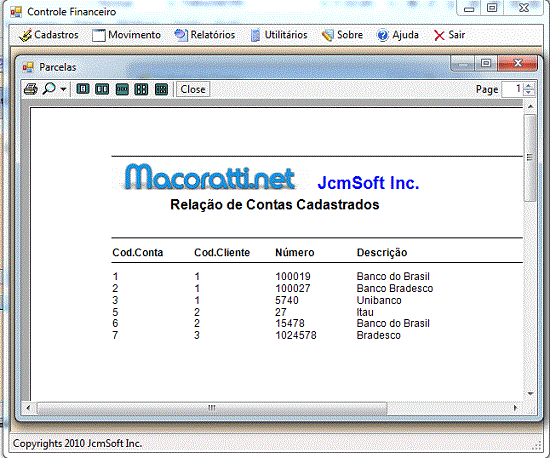Open the Cadastros menu

pyautogui.click(x=48, y=35)
